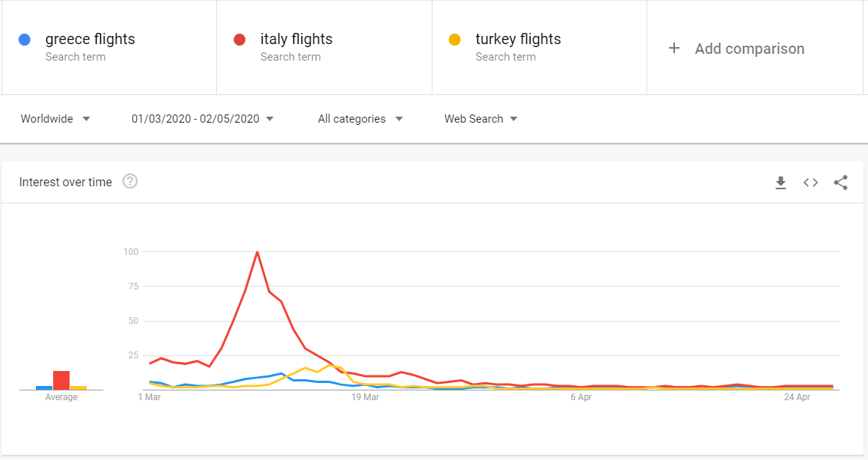The width and height of the screenshot is (868, 460).
Task: Click the yellow dot for turkey flights
Action: 455,40
